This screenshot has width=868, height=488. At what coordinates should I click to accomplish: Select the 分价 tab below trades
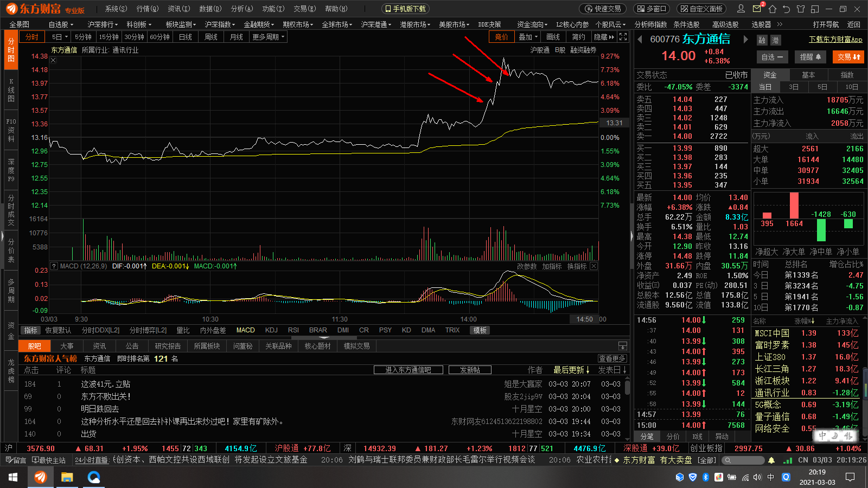[673, 436]
